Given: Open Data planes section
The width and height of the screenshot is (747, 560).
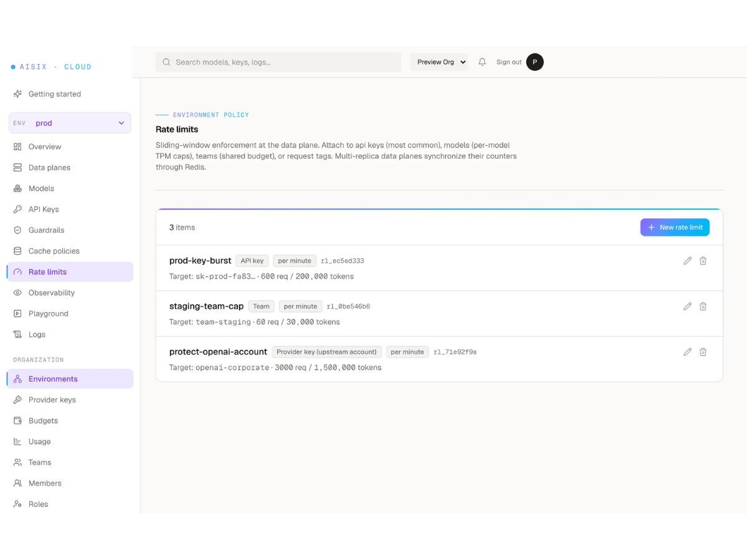Looking at the screenshot, I should click(x=70, y=167).
